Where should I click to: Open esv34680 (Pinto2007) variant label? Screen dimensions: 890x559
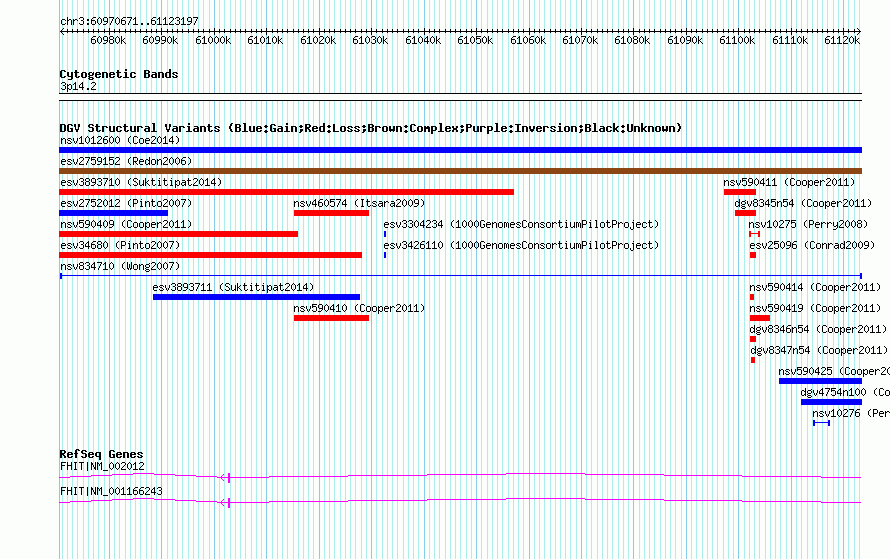coord(120,245)
